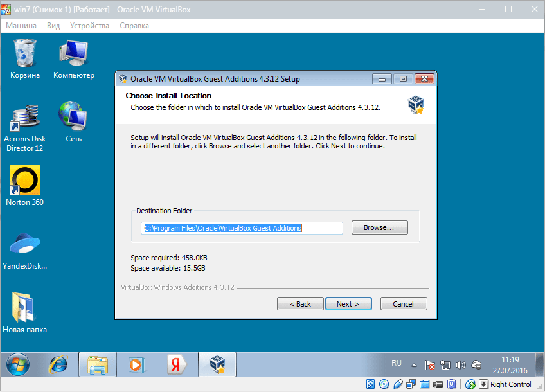Click 'VirtualBox Windows Additions 4.3.12' text

[x=177, y=287]
